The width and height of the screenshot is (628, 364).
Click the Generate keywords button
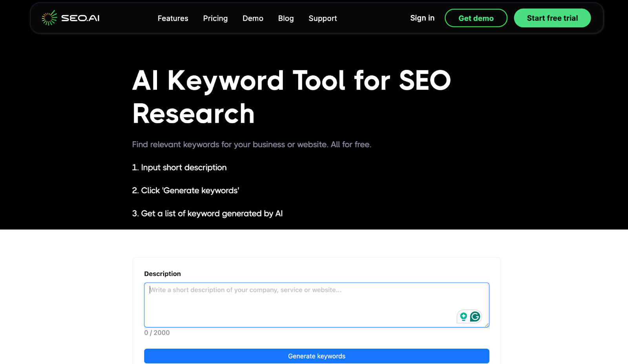[x=316, y=356]
